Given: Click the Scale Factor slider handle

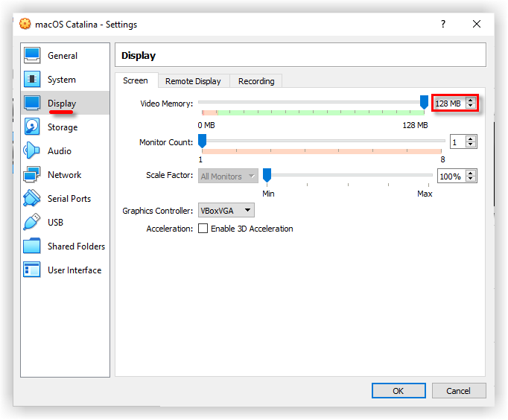Looking at the screenshot, I should click(267, 175).
